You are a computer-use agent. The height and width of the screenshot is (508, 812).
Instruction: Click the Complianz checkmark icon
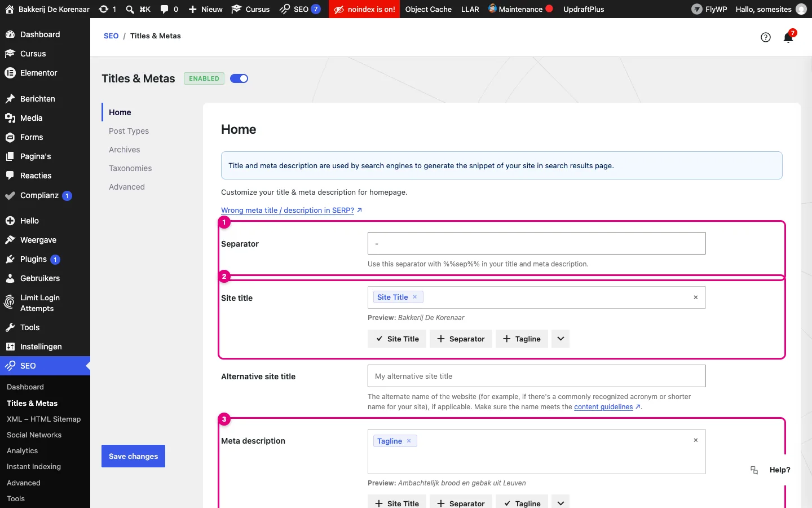pyautogui.click(x=10, y=196)
